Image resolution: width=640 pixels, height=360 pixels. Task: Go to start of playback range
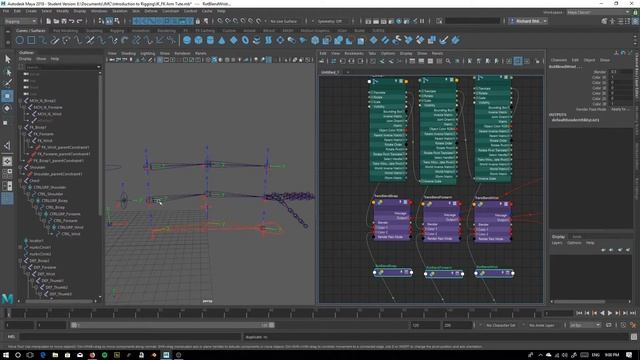[x=579, y=313]
